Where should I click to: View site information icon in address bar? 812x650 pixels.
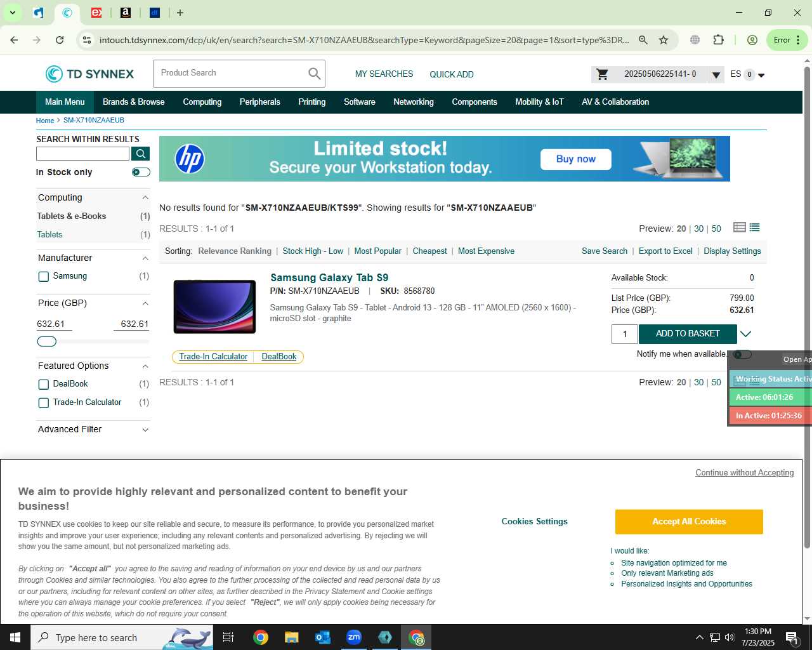coord(87,40)
